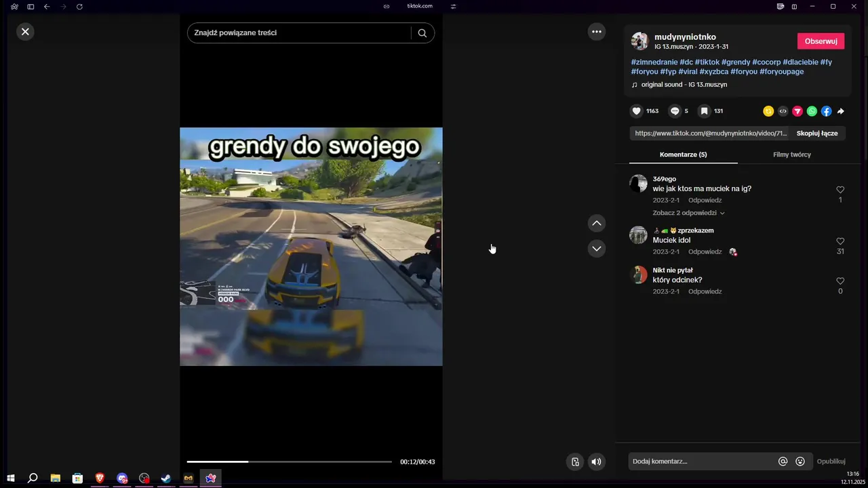Click the tiktok.com address bar text
Image resolution: width=868 pixels, height=488 pixels.
click(420, 6)
